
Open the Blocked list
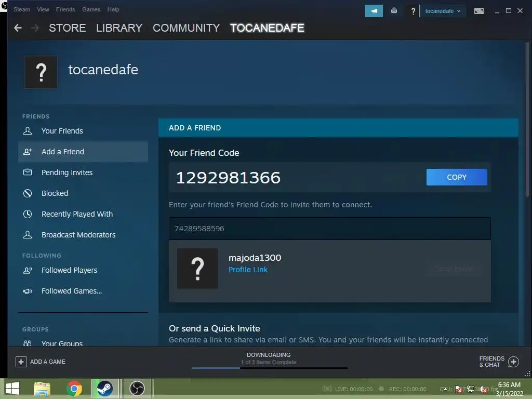[x=55, y=193]
